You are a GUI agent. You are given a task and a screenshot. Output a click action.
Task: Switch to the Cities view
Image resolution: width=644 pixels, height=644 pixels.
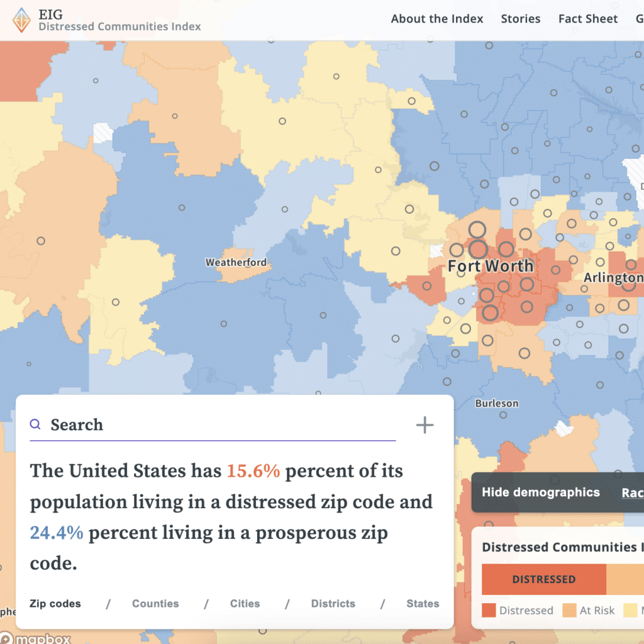(x=245, y=604)
